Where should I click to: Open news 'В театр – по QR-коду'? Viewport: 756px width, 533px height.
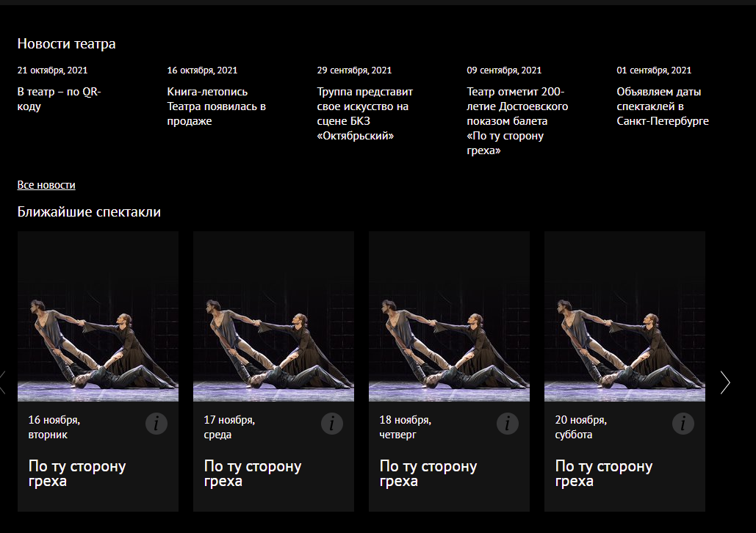(x=59, y=99)
